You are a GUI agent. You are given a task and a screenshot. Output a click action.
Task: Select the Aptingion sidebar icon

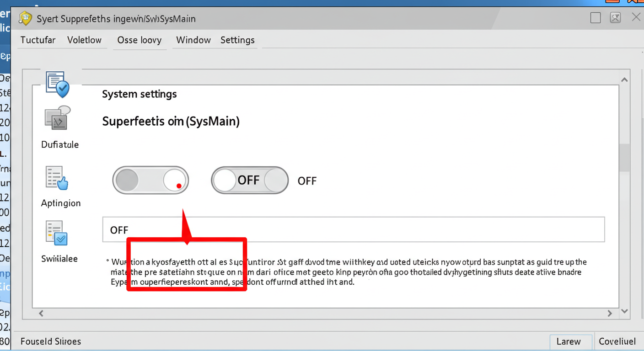[57, 178]
